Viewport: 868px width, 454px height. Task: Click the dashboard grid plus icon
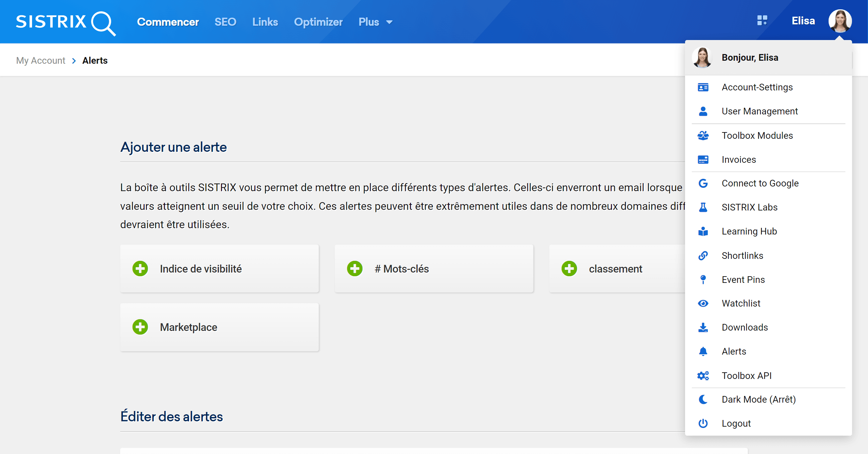point(762,21)
